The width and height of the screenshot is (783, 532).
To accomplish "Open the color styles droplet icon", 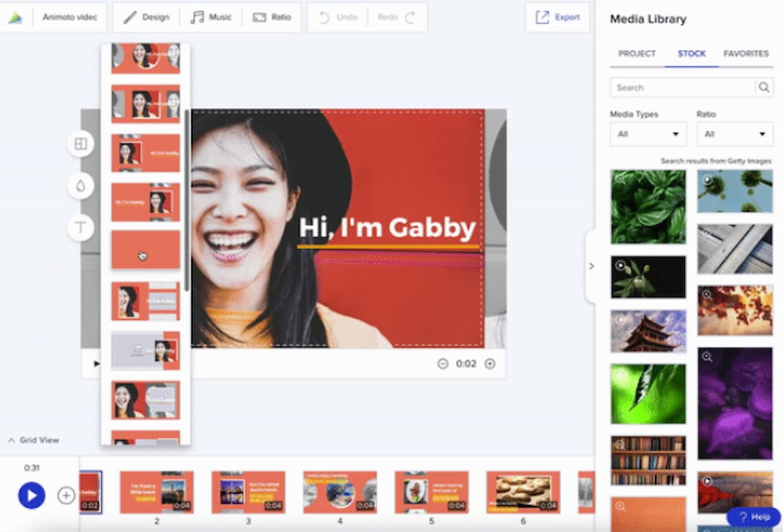I will pyautogui.click(x=80, y=186).
